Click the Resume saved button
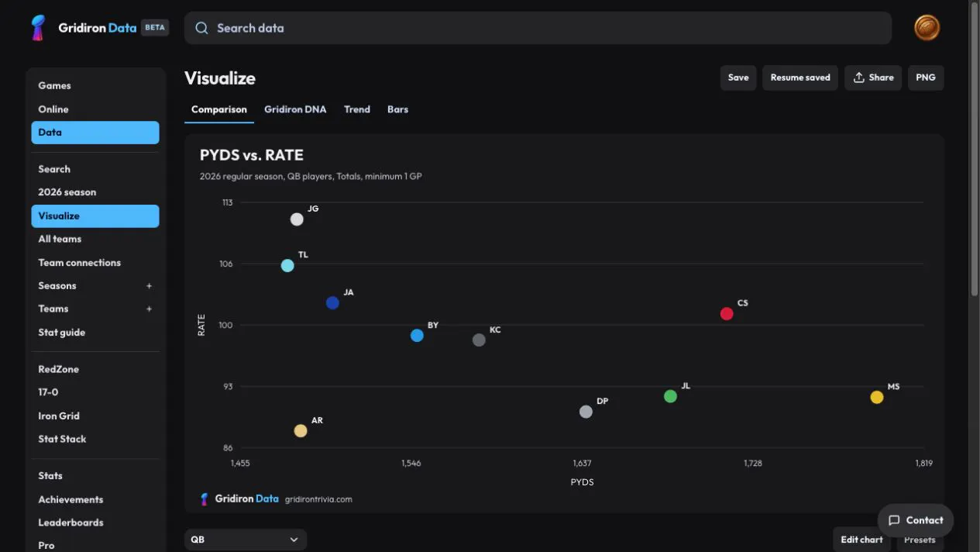Screen dimensions: 980x552 [x=800, y=78]
